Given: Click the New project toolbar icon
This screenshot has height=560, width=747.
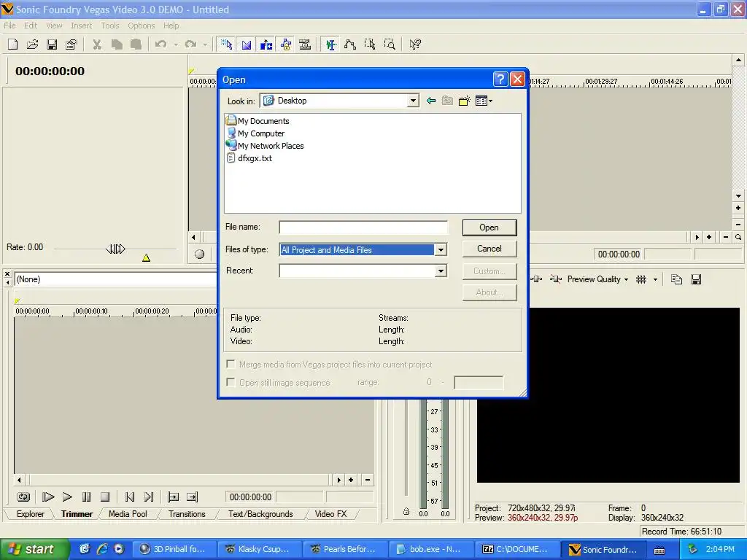Looking at the screenshot, I should coord(13,44).
